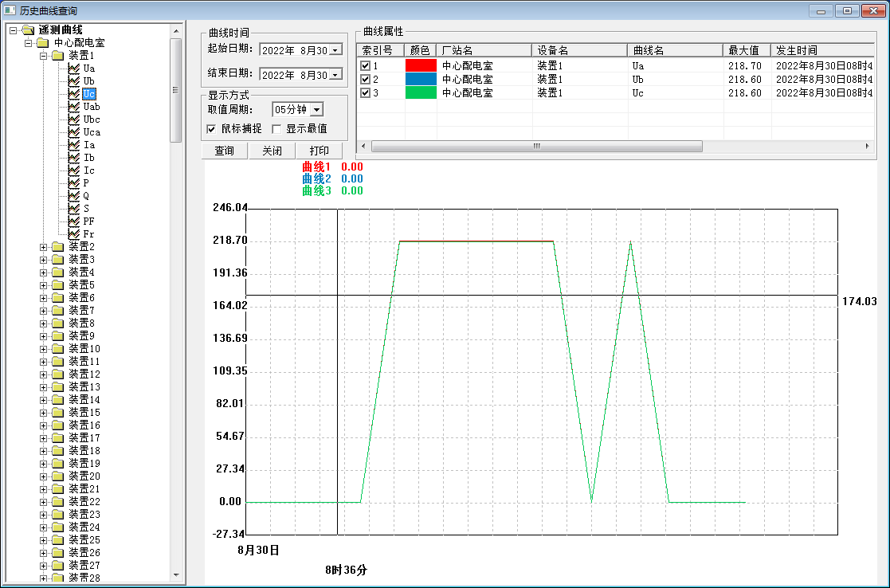
Task: Select the Q reactive power curve icon
Action: (74, 196)
